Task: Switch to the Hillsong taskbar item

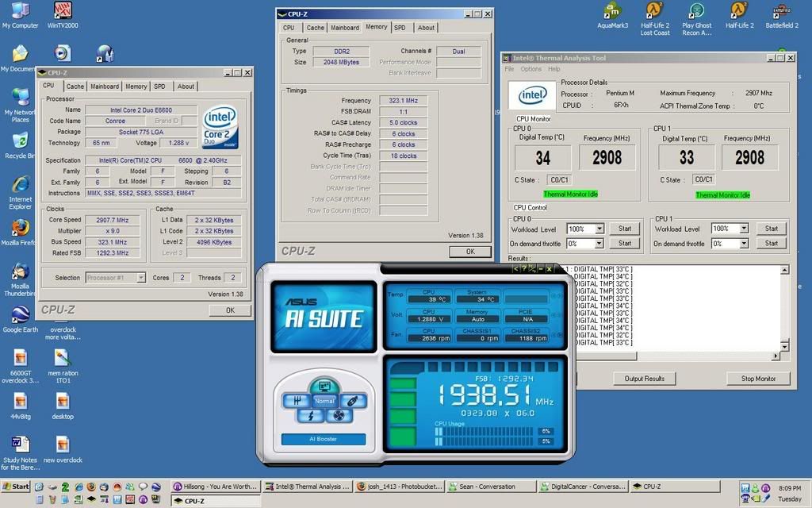Action: pos(215,487)
